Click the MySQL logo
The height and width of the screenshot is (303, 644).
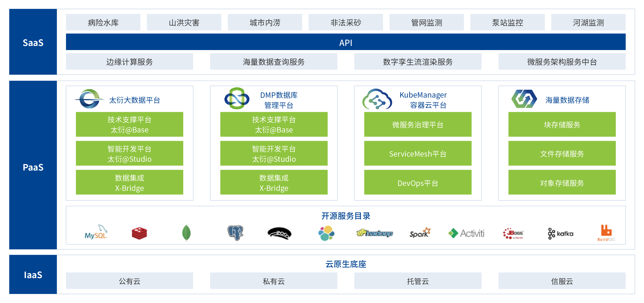[x=96, y=232]
